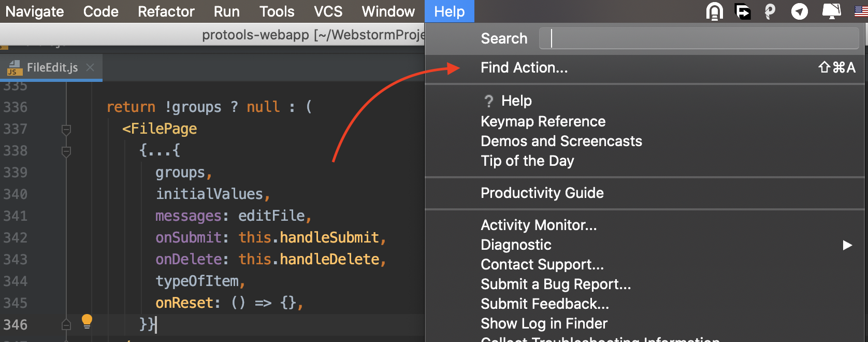Open the VCS menu
Screen dimensions: 868x342
click(328, 11)
